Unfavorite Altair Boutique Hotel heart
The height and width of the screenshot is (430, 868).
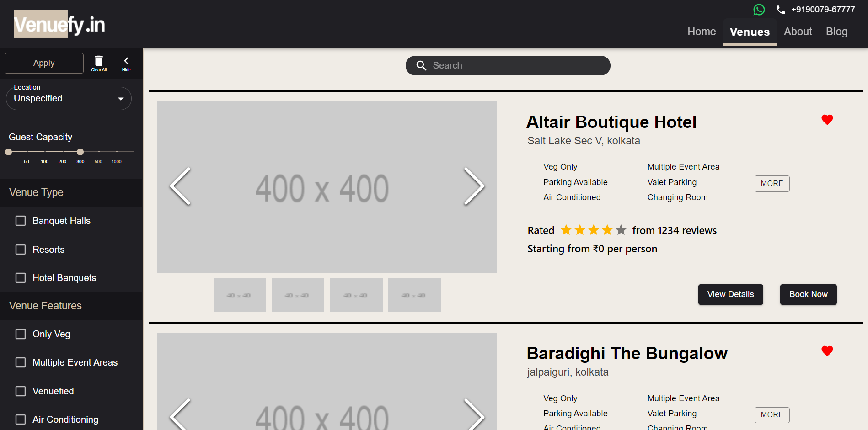coord(827,119)
